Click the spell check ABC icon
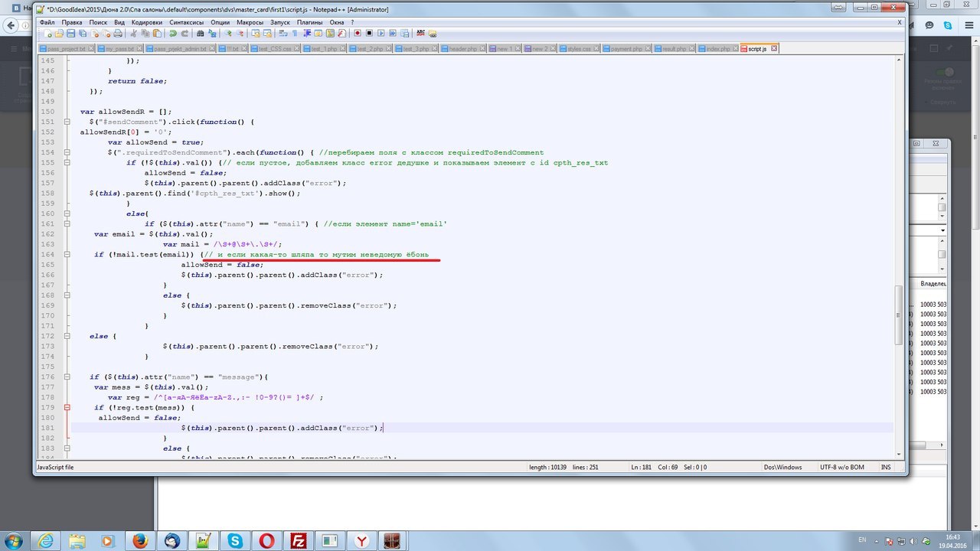The image size is (980, 551). tap(420, 34)
